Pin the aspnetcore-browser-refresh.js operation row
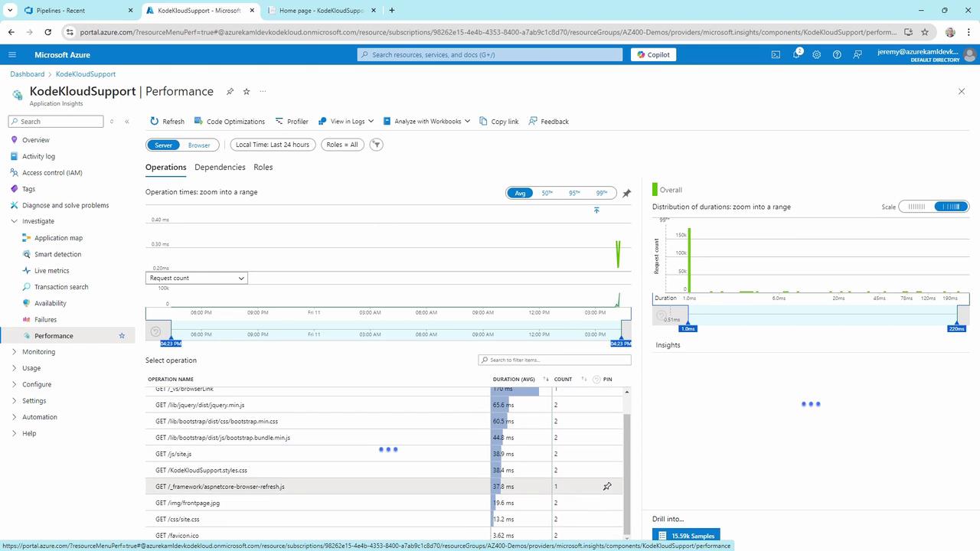The image size is (980, 551). coord(607,487)
